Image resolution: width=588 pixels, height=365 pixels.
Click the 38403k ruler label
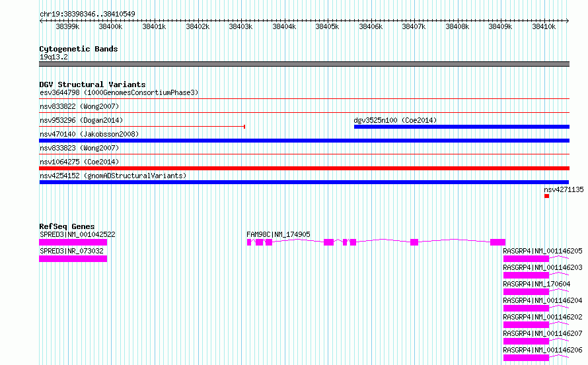click(x=240, y=26)
